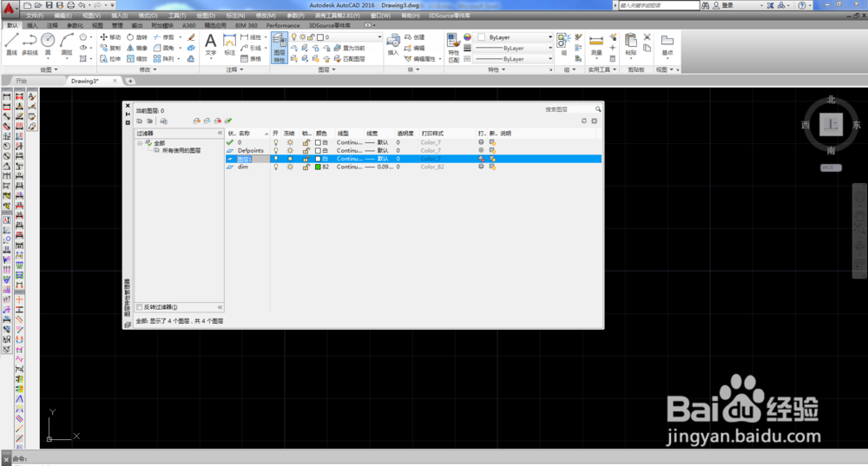This screenshot has width=868, height=466.
Task: Click the Text (文字) tool
Action: pyautogui.click(x=210, y=44)
